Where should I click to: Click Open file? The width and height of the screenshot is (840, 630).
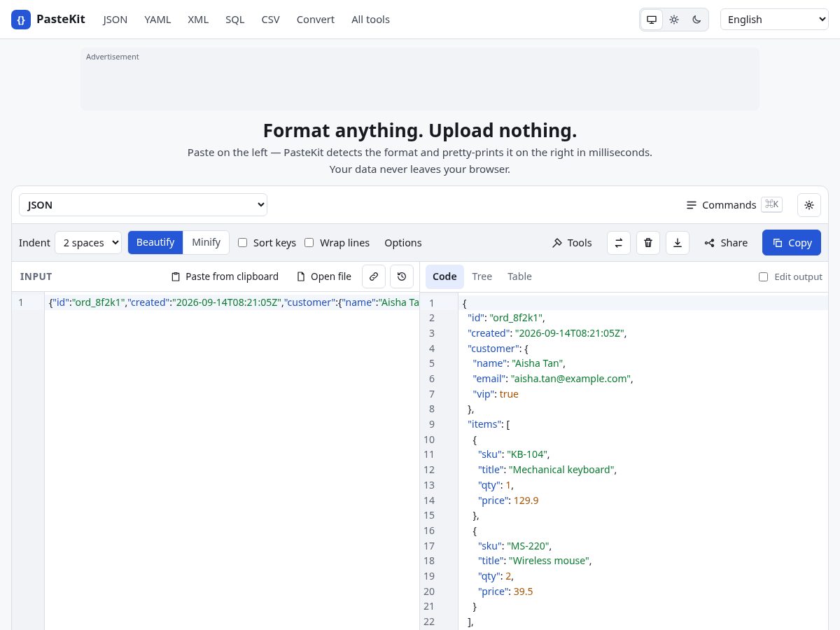click(324, 276)
